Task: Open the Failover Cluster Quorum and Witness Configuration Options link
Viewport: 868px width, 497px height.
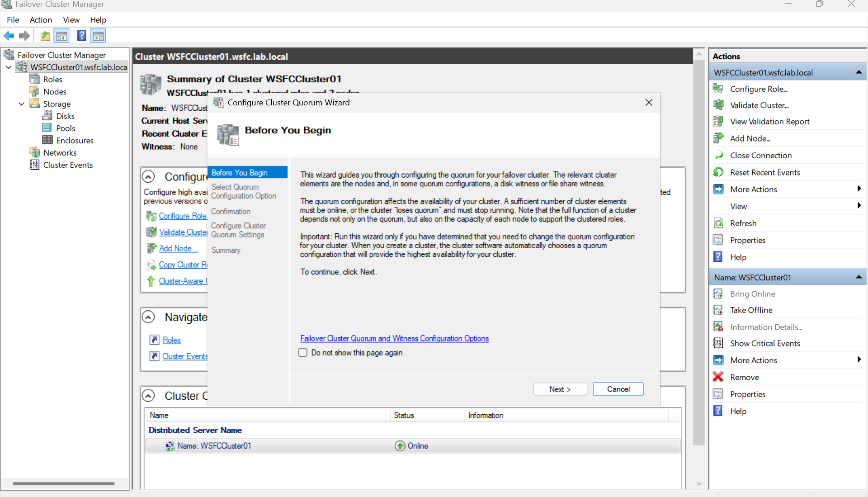Action: coord(394,338)
